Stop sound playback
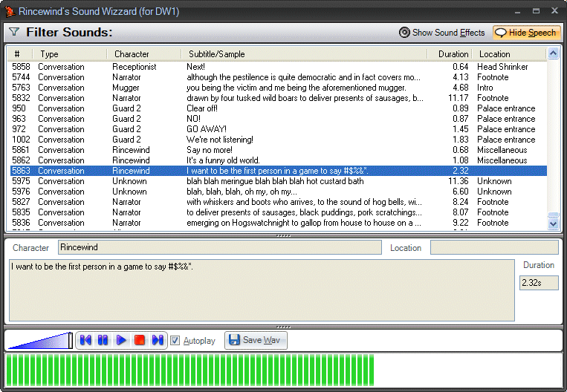Image resolution: width=567 pixels, height=392 pixels. coord(140,340)
